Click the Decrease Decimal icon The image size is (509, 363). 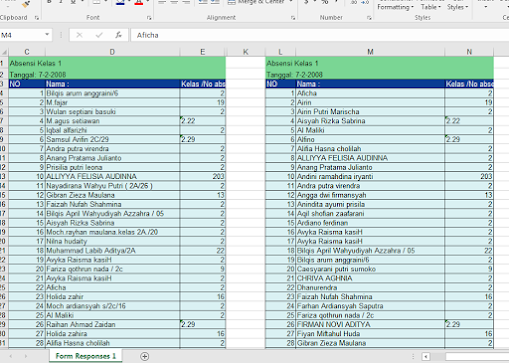pos(365,3)
